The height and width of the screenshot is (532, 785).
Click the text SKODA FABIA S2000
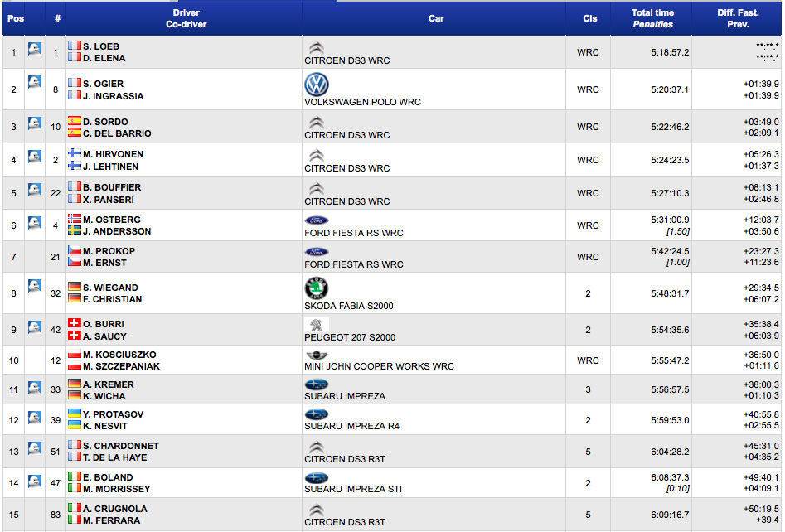coord(349,306)
